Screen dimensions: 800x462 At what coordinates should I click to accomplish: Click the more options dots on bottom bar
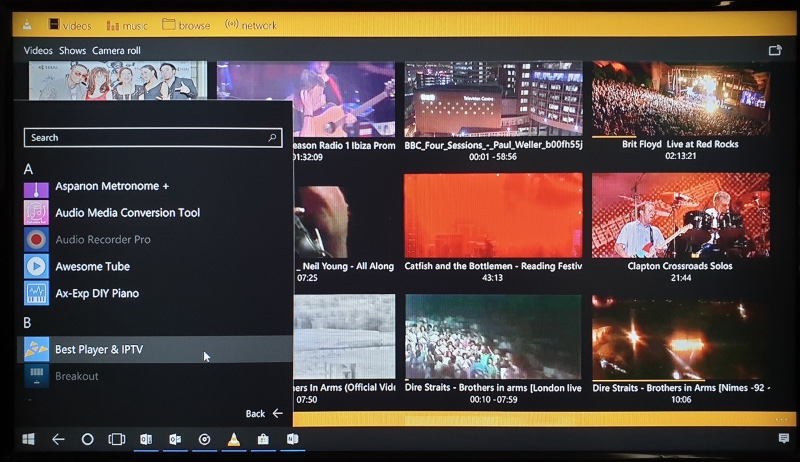782,419
